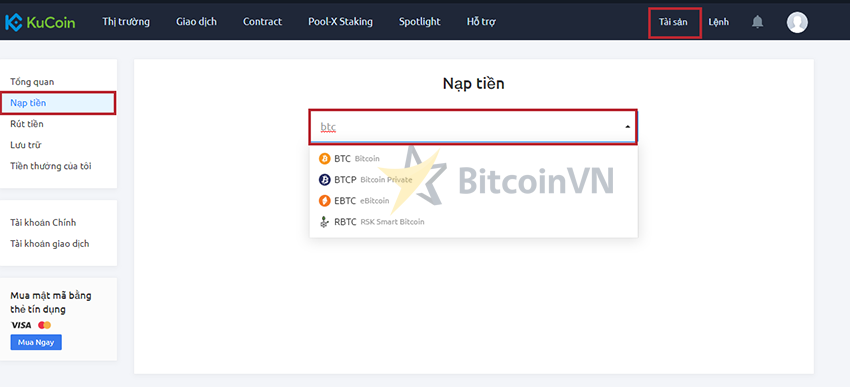Select the RBTC RSK Smart Bitcoin icon
Image resolution: width=850 pixels, height=387 pixels.
324,222
